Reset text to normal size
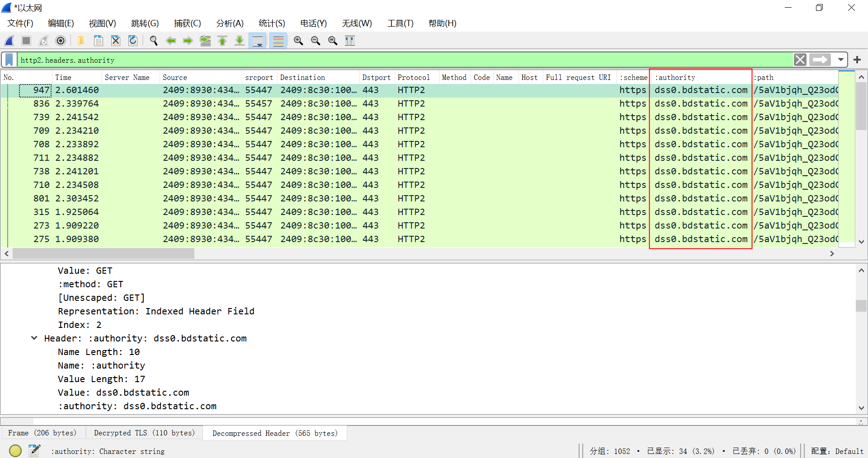This screenshot has width=868, height=458. click(333, 41)
